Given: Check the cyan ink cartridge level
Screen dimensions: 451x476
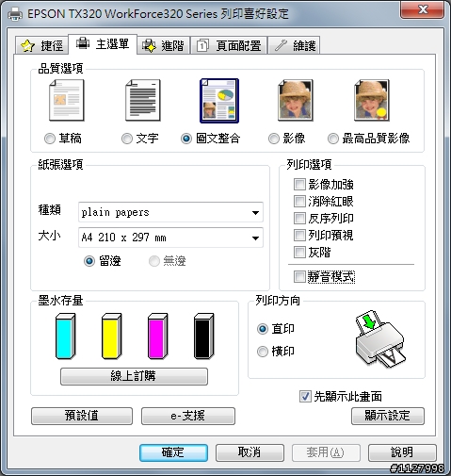Looking at the screenshot, I should pyautogui.click(x=66, y=336).
